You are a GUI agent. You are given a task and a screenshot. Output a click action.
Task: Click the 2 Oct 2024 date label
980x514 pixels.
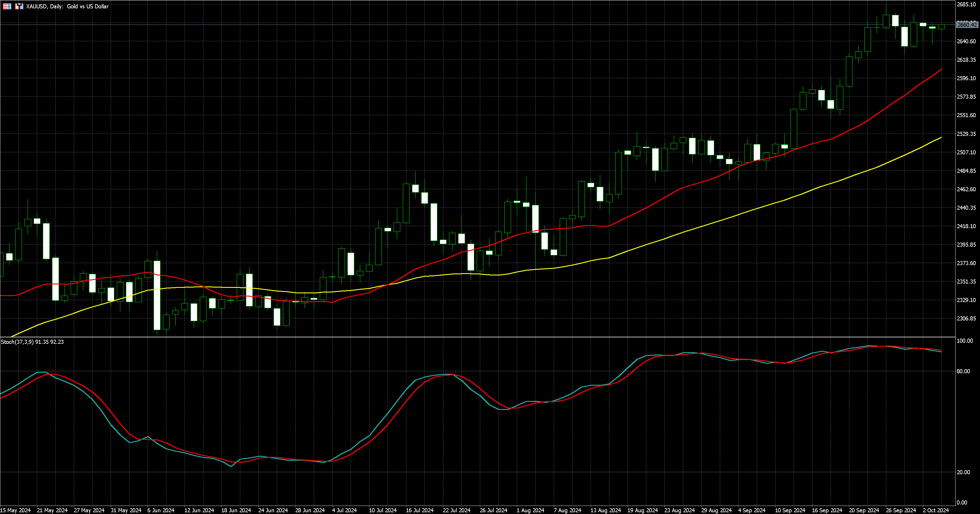click(936, 510)
